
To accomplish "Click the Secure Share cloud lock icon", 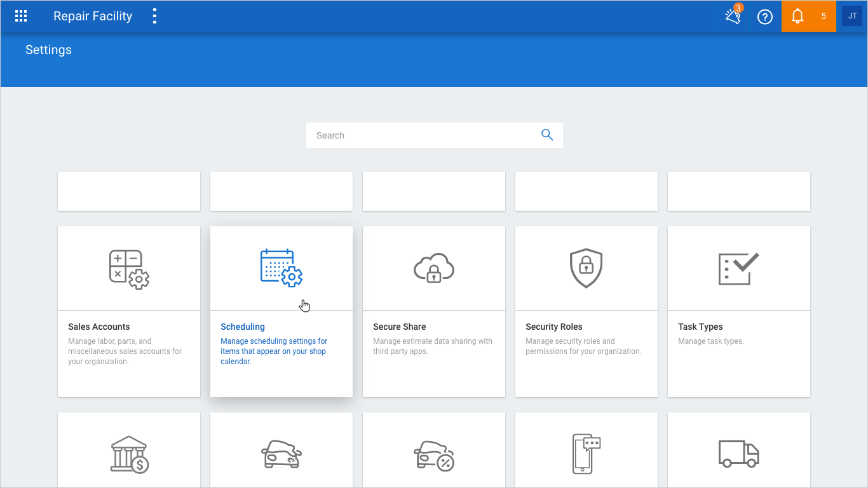I will pyautogui.click(x=434, y=268).
